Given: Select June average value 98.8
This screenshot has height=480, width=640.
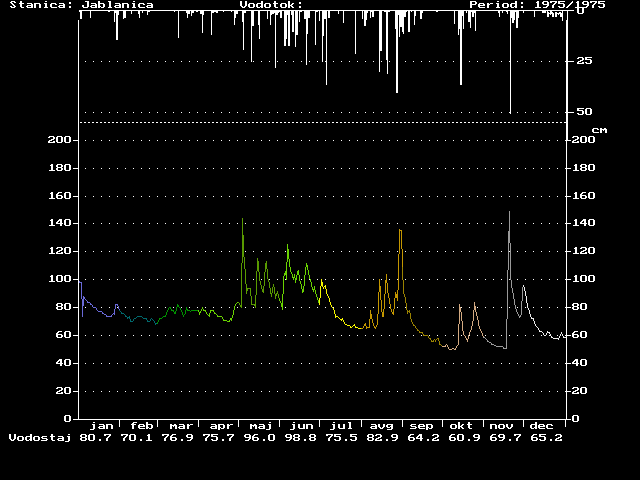Looking at the screenshot, I should click(x=301, y=438).
